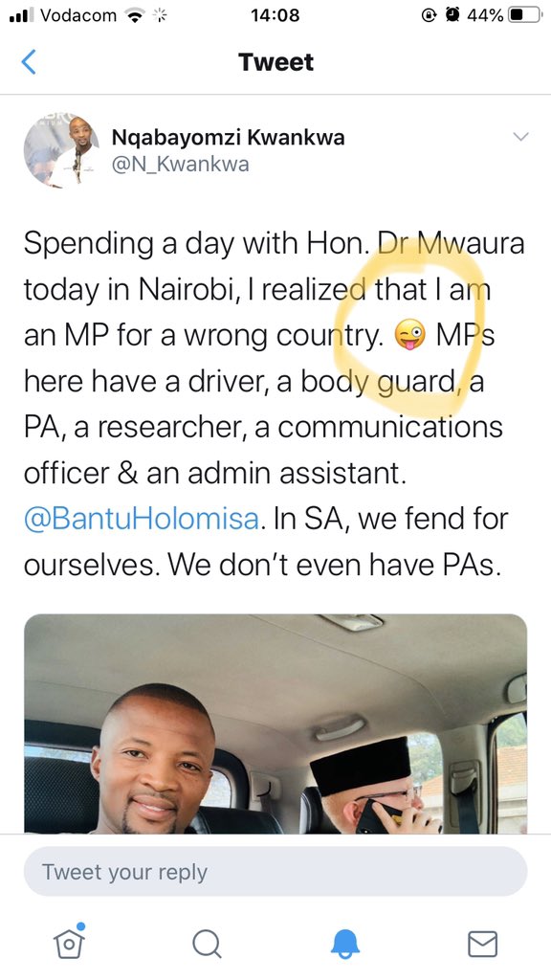Viewport: 551px width, 980px height.
Task: Focus the Tweet your reply field
Action: pos(275,872)
